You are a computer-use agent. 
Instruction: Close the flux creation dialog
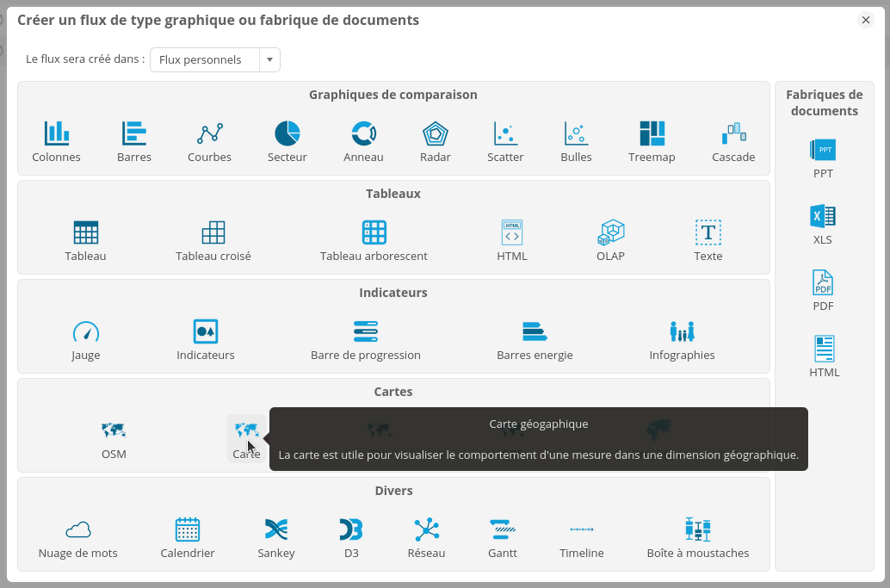click(x=866, y=20)
